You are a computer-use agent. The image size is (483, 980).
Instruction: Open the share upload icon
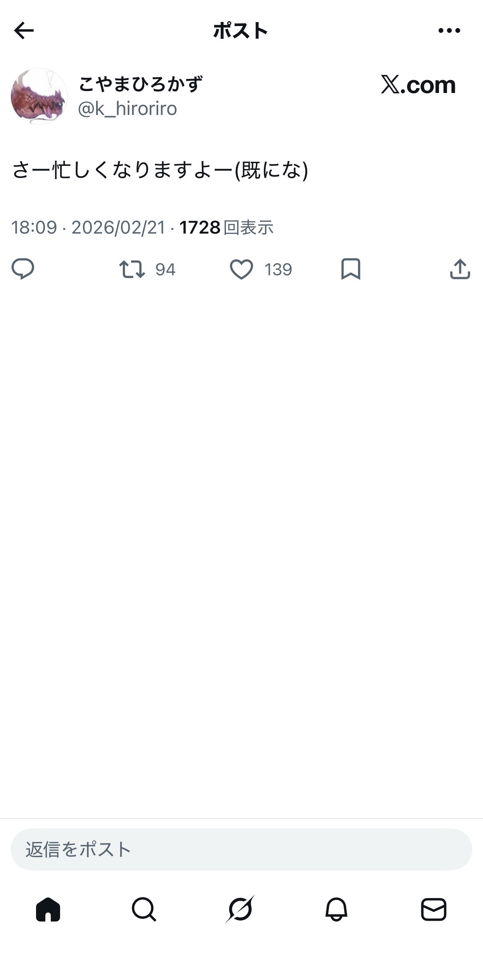tap(460, 269)
